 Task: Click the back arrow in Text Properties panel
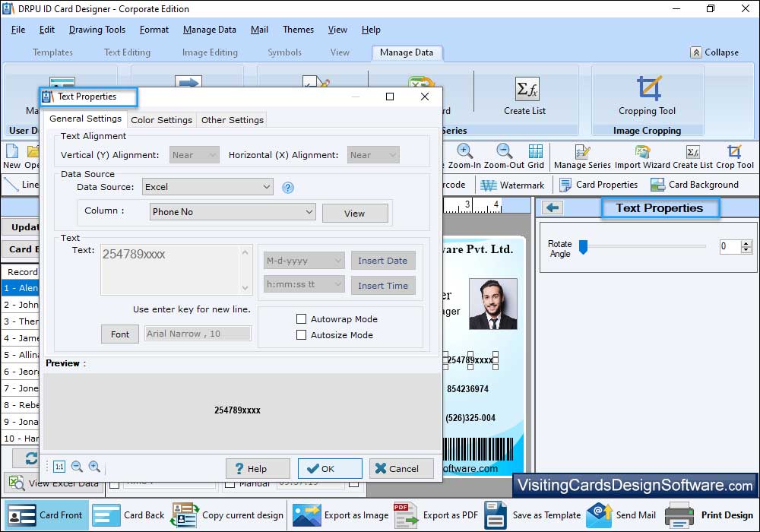pyautogui.click(x=552, y=207)
